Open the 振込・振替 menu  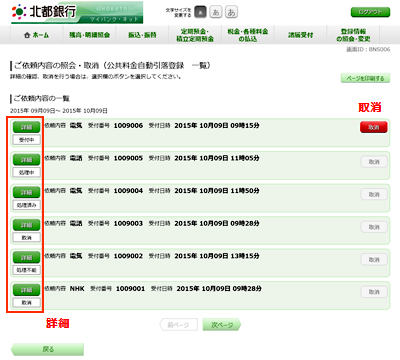point(142,35)
